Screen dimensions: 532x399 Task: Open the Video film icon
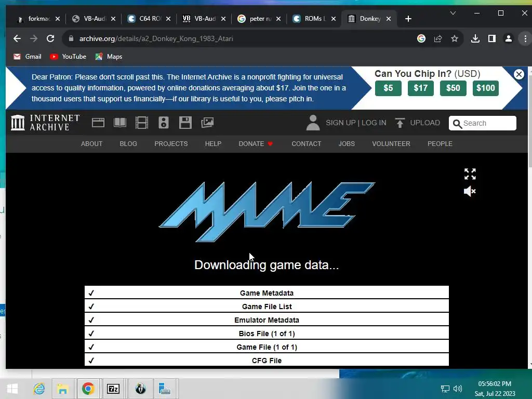(142, 123)
